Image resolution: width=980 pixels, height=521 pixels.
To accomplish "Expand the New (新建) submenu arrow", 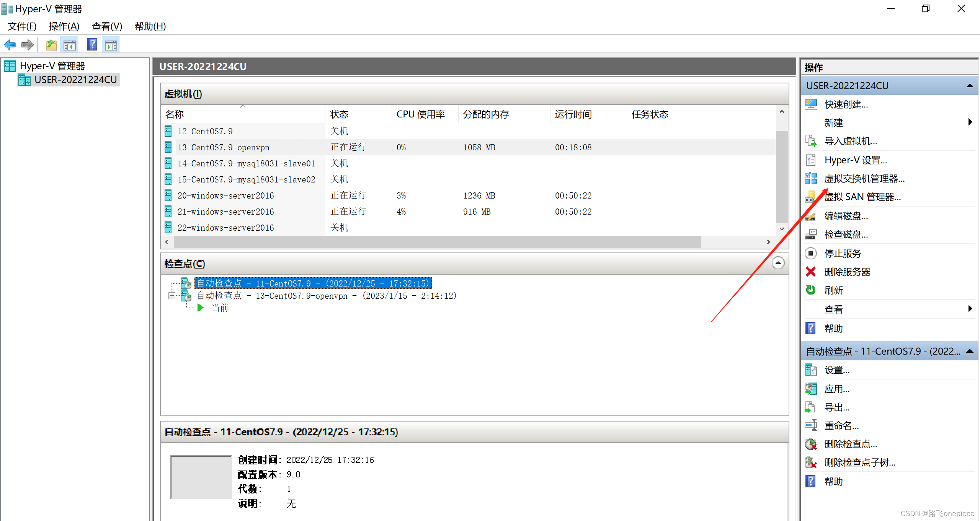I will click(970, 122).
